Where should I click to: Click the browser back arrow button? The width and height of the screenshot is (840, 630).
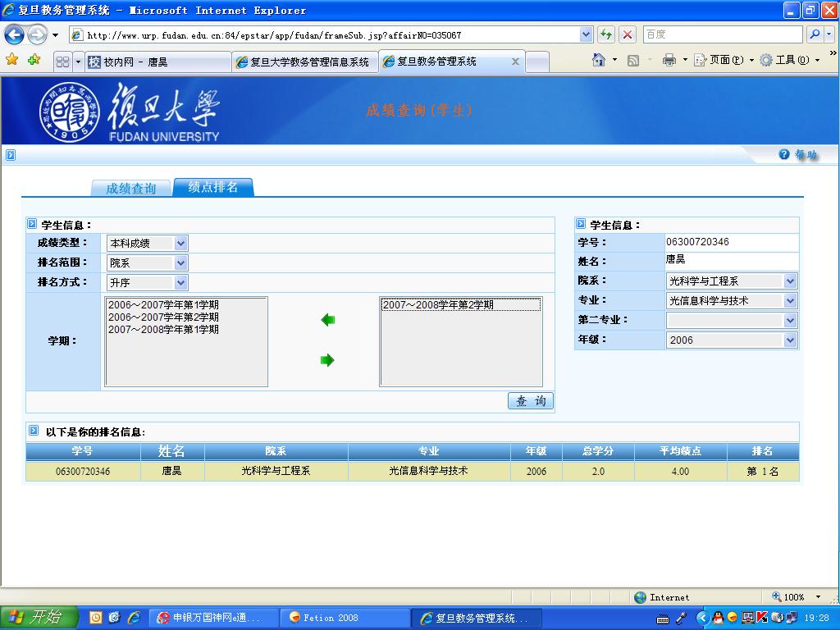tap(15, 34)
